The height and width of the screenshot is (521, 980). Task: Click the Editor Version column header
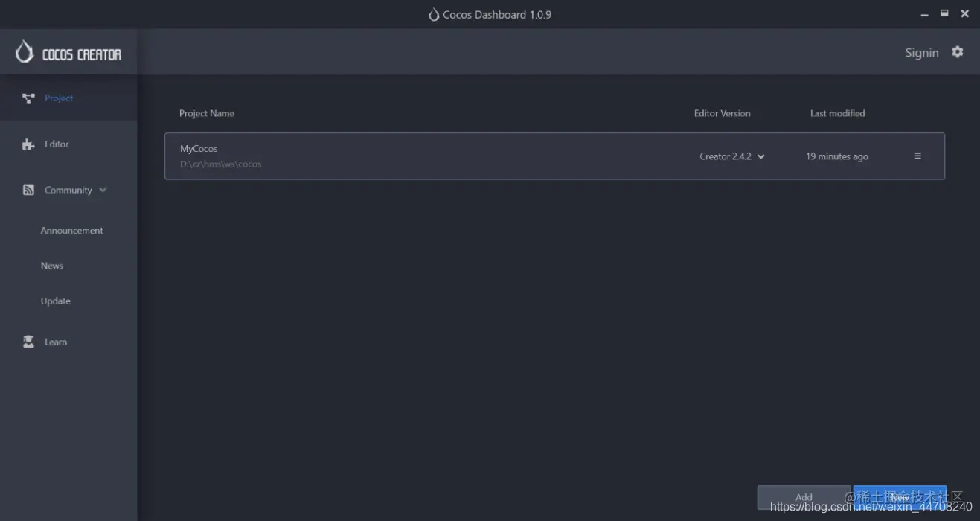[723, 113]
